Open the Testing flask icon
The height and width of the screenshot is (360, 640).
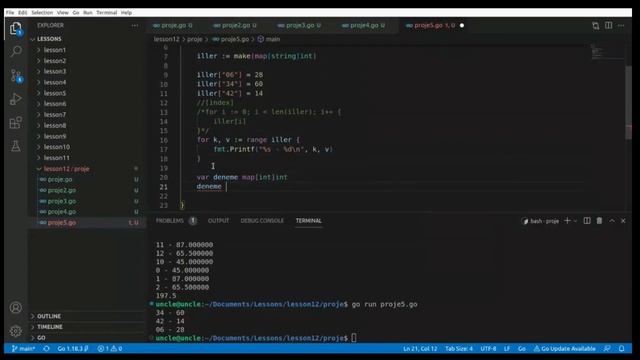point(16,146)
